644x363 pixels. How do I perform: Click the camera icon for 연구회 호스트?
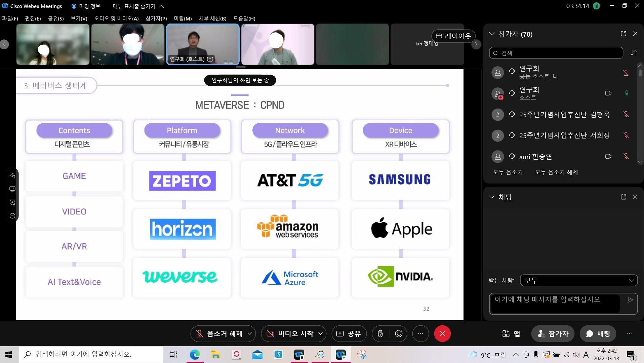tap(608, 93)
